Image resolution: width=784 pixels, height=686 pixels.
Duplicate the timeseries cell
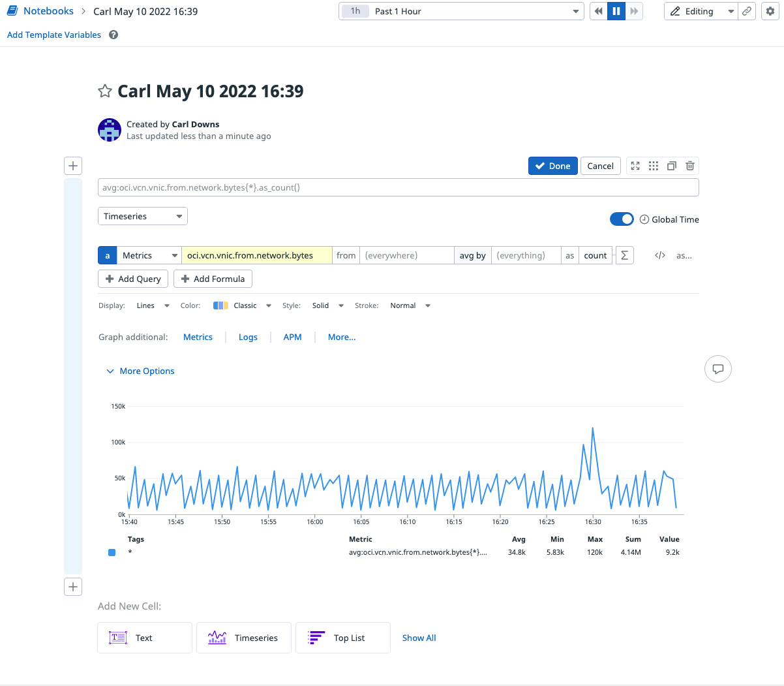[x=671, y=166]
